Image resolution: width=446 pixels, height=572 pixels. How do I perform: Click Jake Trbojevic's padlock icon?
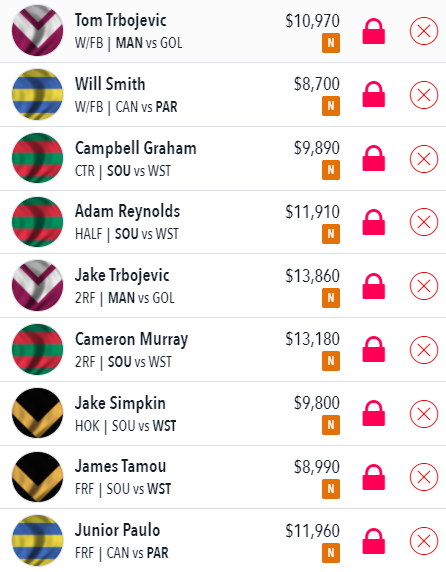tap(373, 286)
